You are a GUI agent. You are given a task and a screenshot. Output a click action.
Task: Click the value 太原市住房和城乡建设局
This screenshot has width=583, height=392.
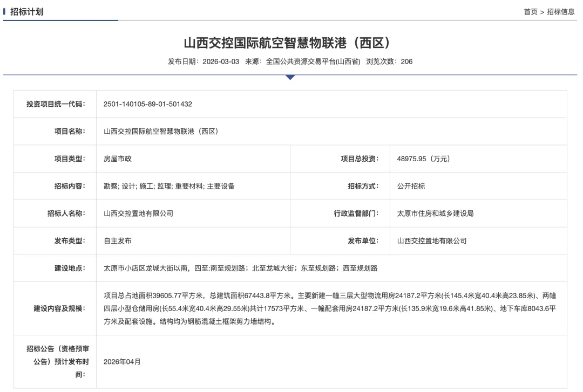pos(436,214)
